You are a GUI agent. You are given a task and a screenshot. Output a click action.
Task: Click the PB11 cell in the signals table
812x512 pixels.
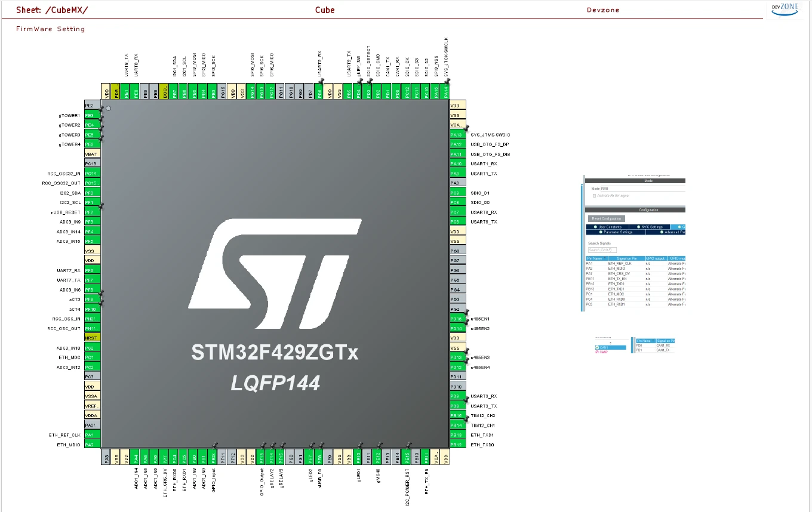(x=596, y=279)
